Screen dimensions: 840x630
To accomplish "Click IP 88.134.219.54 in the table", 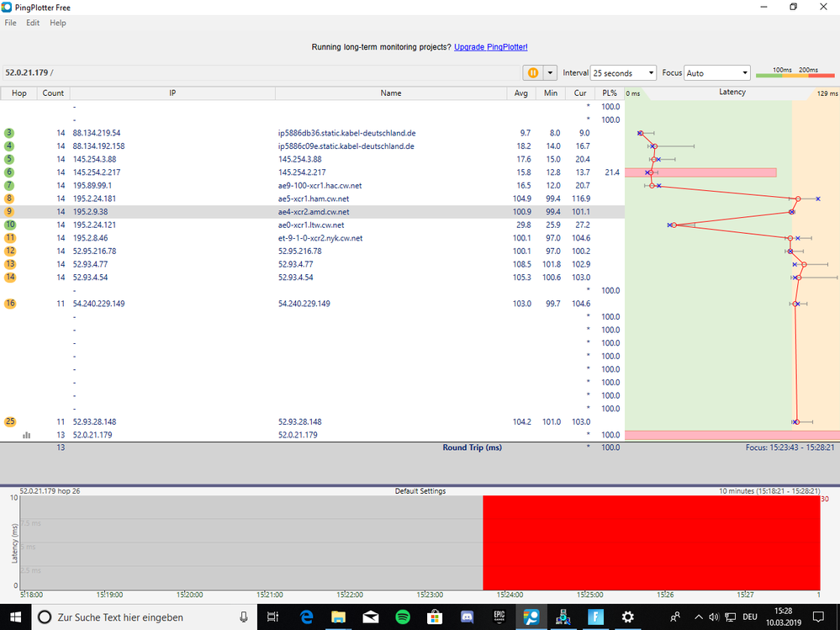I will [x=97, y=133].
